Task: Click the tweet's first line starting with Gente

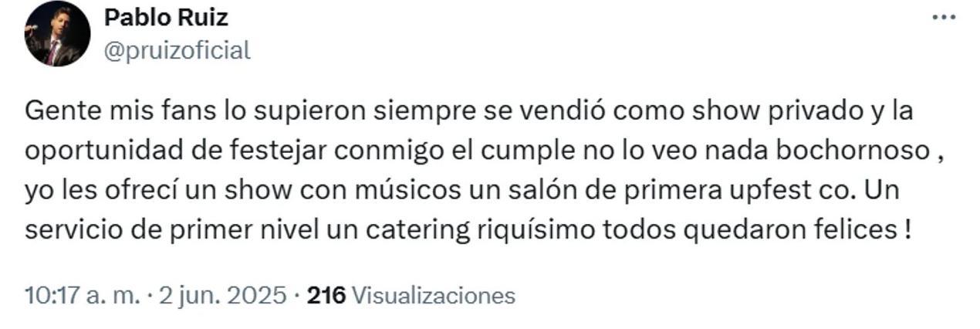Action: click(469, 111)
